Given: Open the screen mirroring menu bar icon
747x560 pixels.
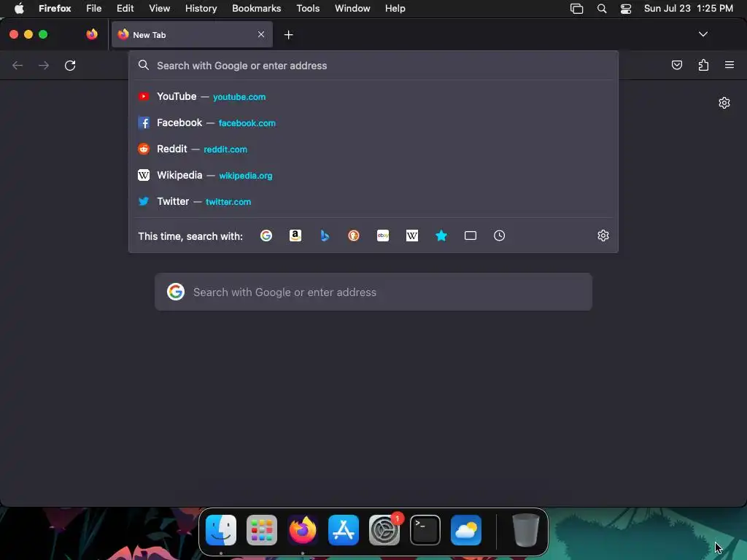Looking at the screenshot, I should point(576,9).
